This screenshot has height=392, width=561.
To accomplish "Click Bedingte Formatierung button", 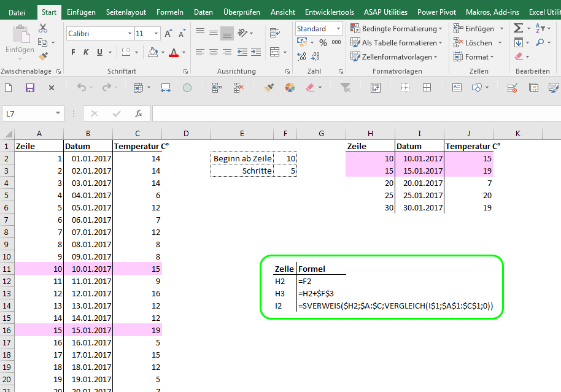I will pos(396,28).
